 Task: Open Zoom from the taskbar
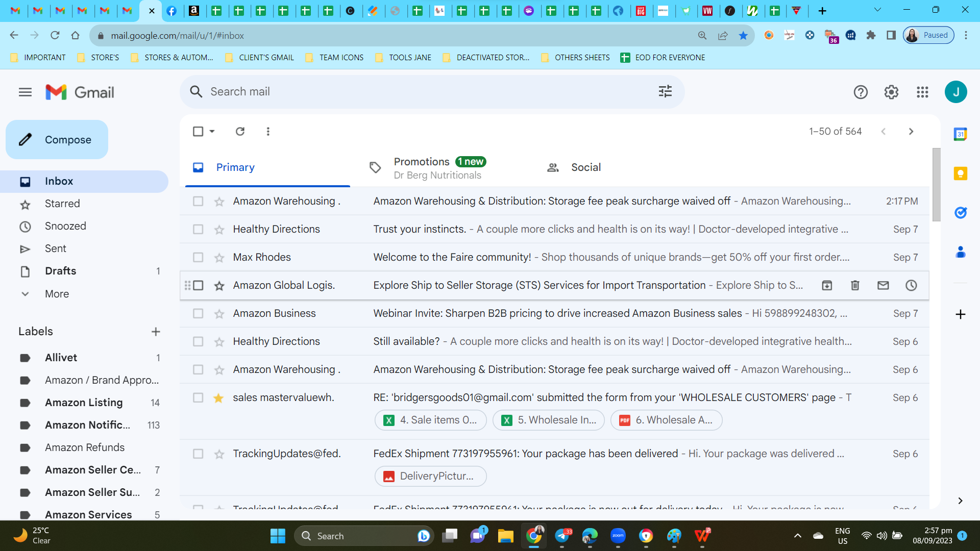pyautogui.click(x=618, y=536)
